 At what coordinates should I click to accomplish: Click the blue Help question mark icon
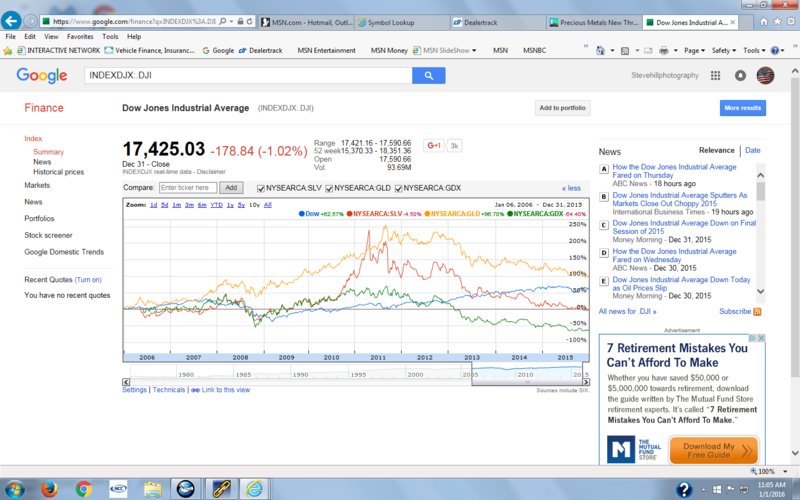coord(774,51)
